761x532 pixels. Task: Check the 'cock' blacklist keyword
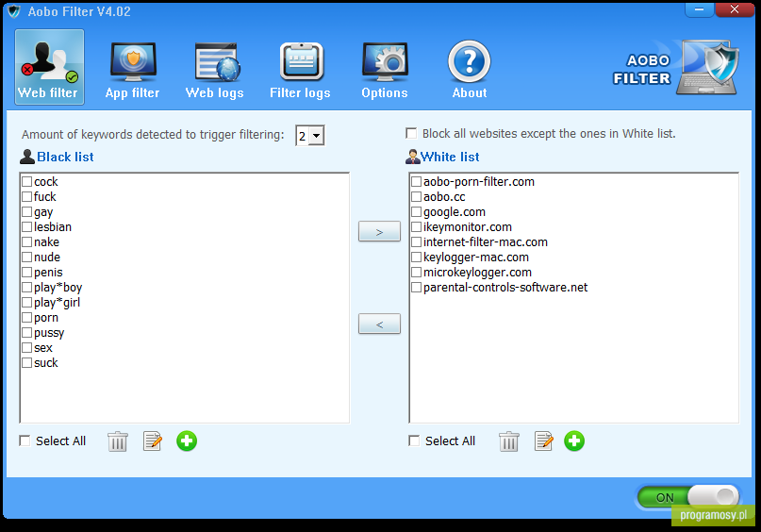pyautogui.click(x=27, y=181)
